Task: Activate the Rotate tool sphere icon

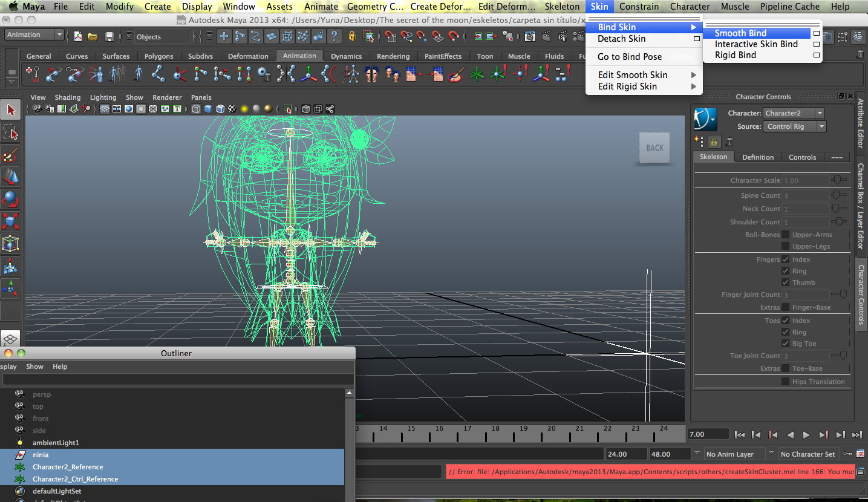Action: pos(11,199)
